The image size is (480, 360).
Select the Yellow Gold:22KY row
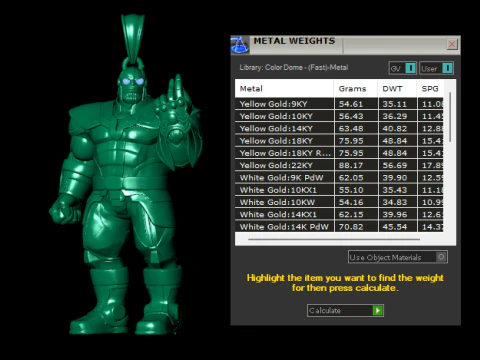point(339,165)
